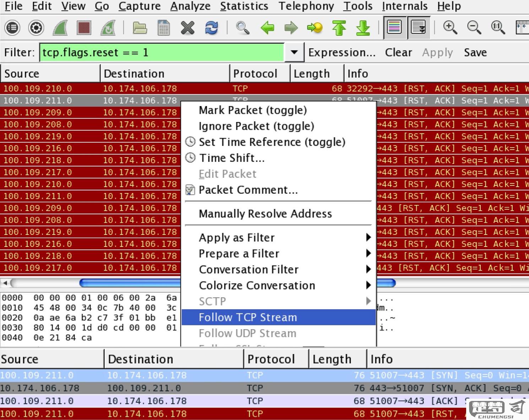The image size is (529, 420).
Task: Select Follow TCP Stream in context menu
Action: (x=279, y=317)
